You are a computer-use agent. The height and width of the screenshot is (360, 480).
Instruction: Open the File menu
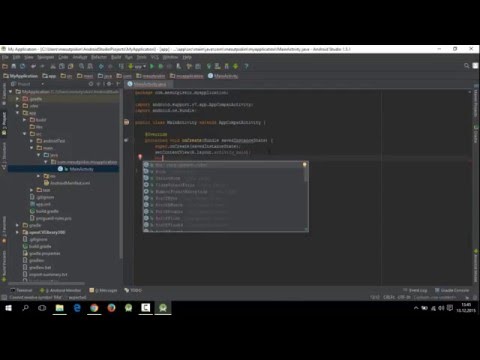tap(5, 57)
